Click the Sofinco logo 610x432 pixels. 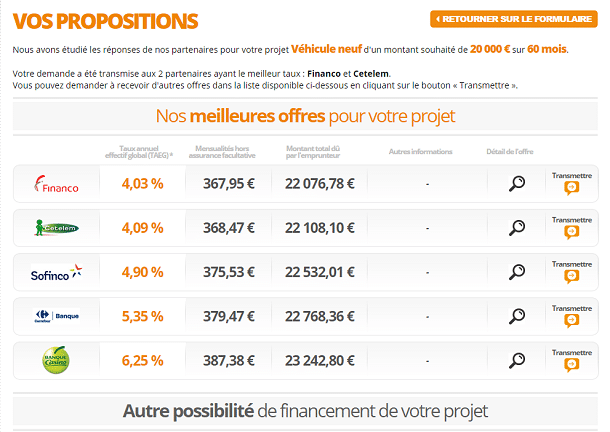pos(56,272)
